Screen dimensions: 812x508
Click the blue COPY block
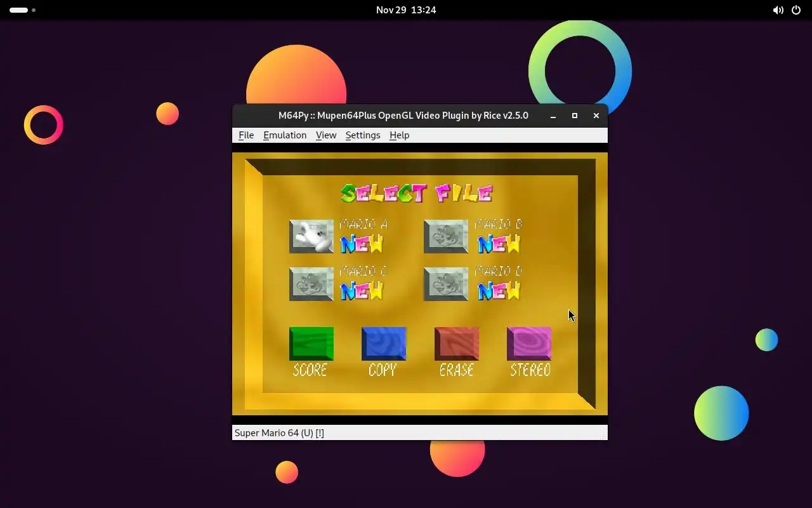[384, 344]
